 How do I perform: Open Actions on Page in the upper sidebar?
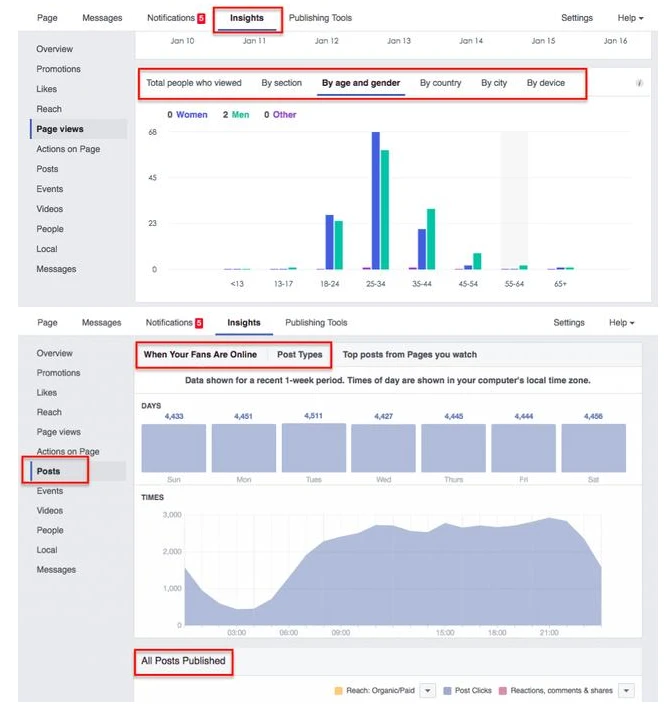tap(68, 149)
